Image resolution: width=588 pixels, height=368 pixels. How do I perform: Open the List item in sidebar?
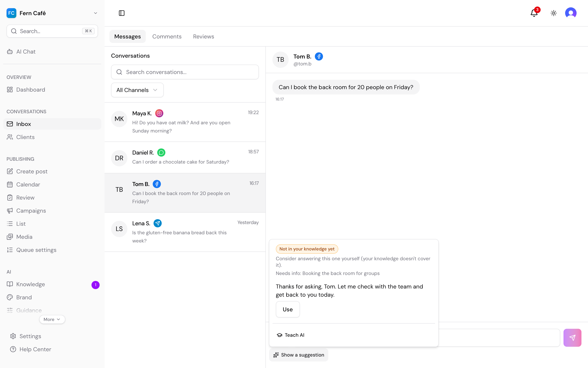pyautogui.click(x=52, y=224)
